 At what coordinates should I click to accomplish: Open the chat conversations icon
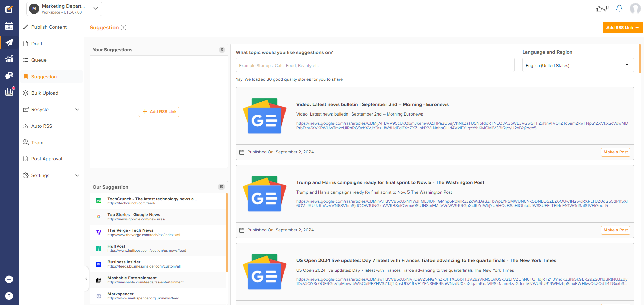[9, 75]
